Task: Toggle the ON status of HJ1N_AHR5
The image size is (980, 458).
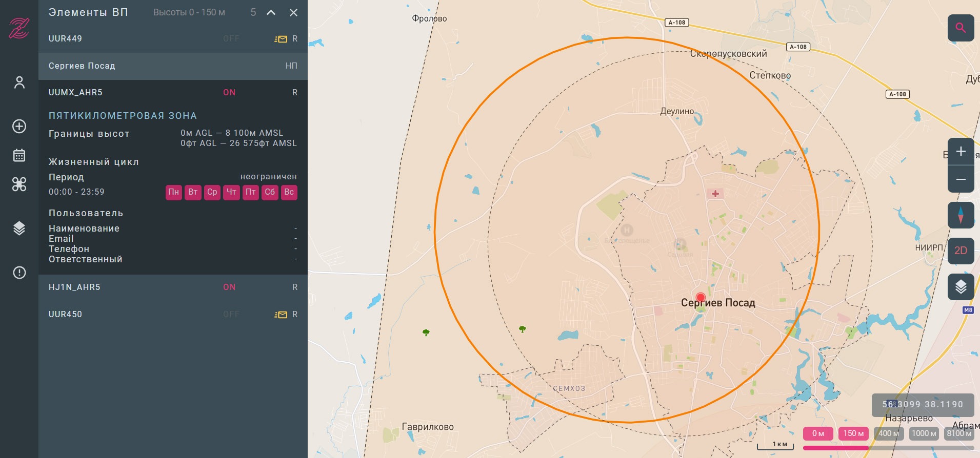Action: 229,287
